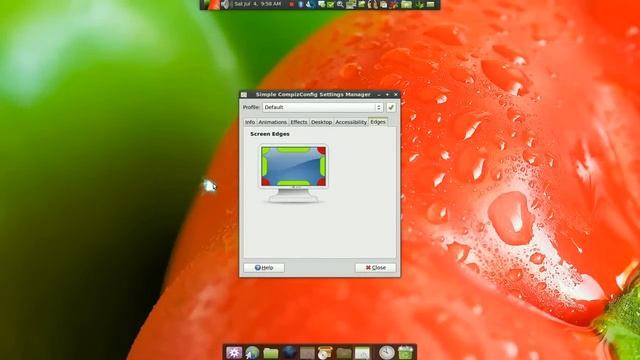
Task: Open the Profile dropdown showing Default
Action: point(322,107)
